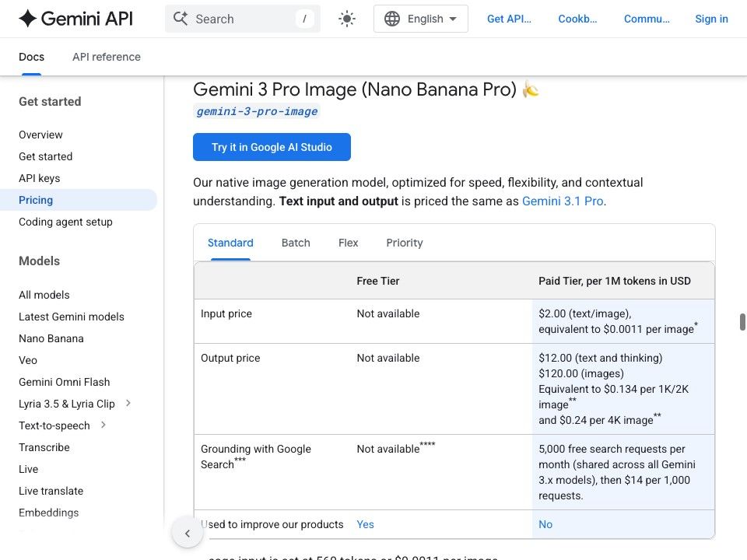
Task: Click the gemini-3-pro-image model code
Action: (x=257, y=111)
